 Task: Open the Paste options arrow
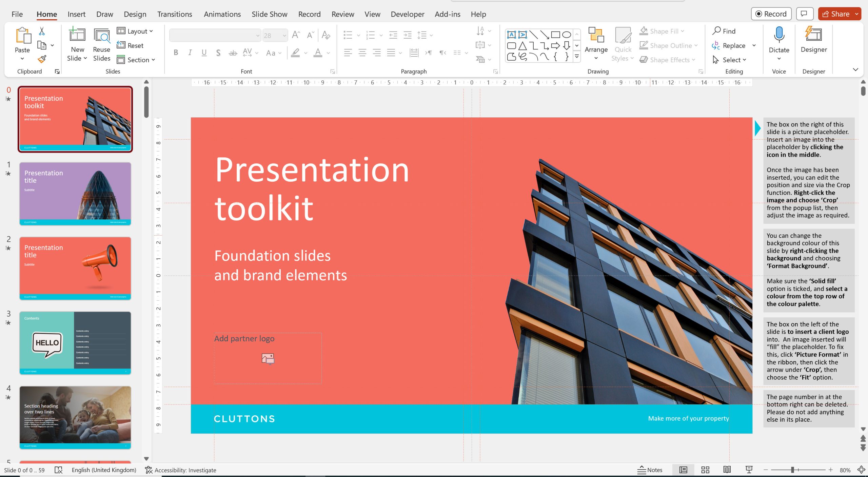coord(22,58)
